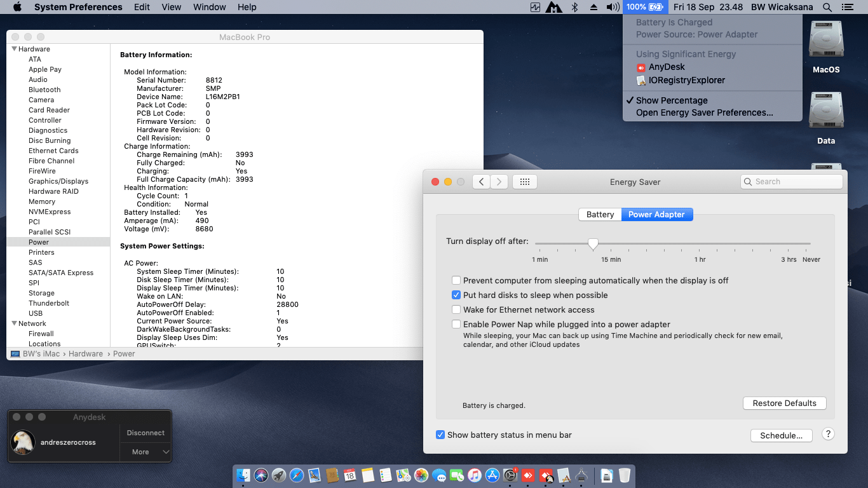Image resolution: width=868 pixels, height=488 pixels.
Task: Select Firewall under Network in sidebar
Action: tap(41, 334)
